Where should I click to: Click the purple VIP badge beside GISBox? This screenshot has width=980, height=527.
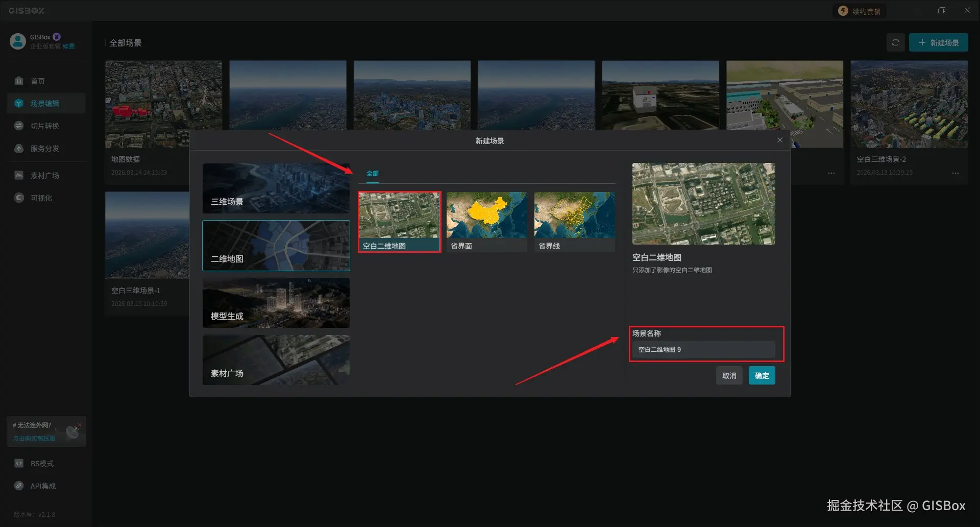point(57,37)
